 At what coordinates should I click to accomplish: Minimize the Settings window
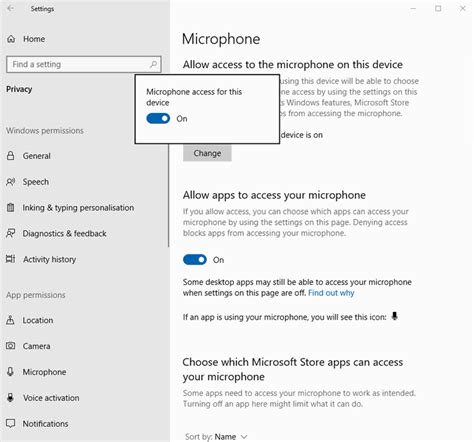(413, 8)
